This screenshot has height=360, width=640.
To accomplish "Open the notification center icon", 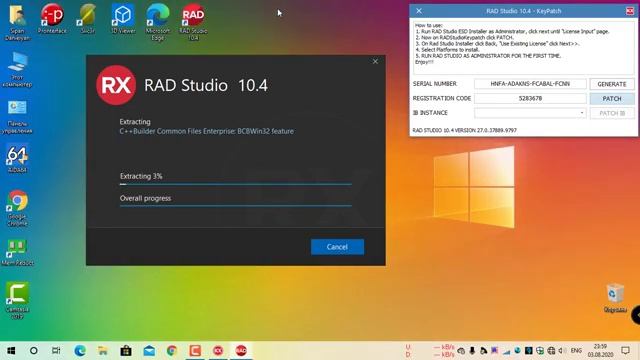I will point(625,351).
